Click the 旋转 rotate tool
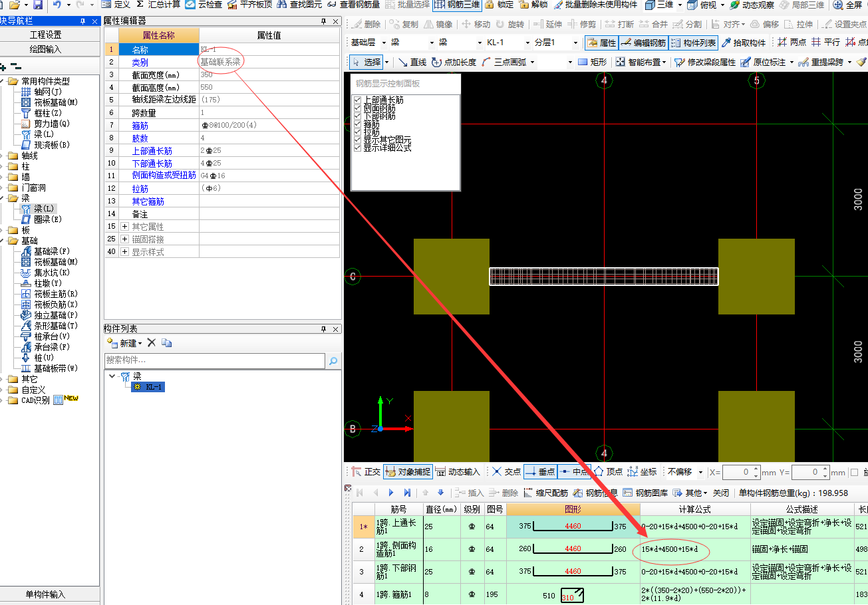868x605 pixels. coord(509,25)
